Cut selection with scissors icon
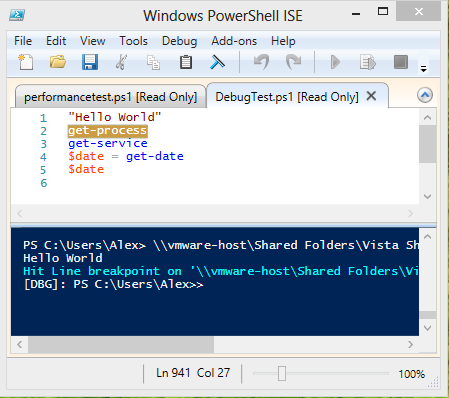449x398 pixels. [x=121, y=62]
